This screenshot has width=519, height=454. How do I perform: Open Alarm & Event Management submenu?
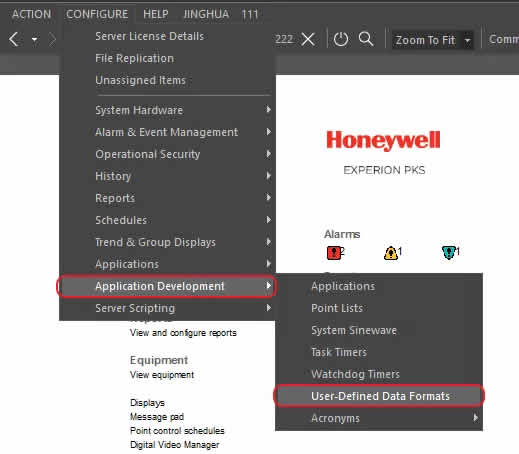click(167, 132)
